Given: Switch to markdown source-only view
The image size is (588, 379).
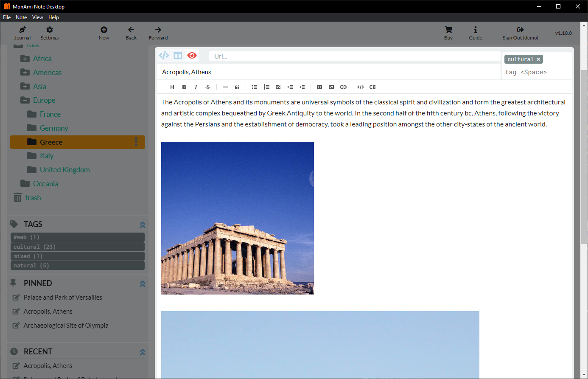Looking at the screenshot, I should pos(164,56).
